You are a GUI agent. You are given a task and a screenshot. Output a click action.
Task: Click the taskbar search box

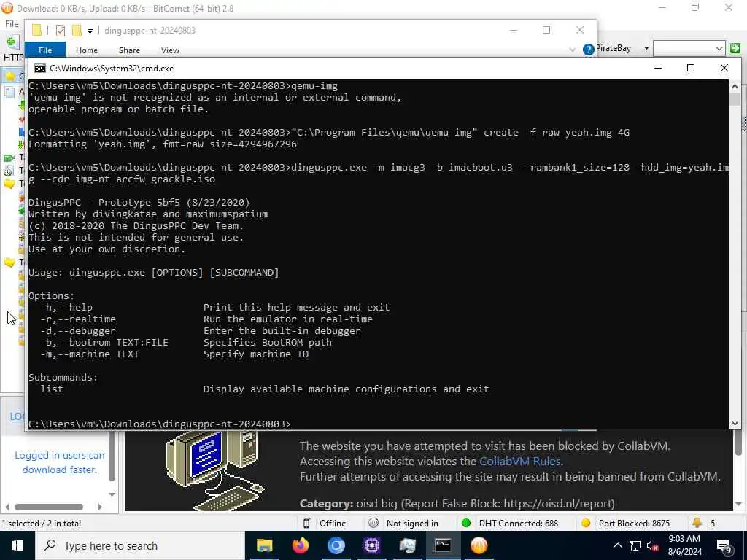(x=141, y=545)
